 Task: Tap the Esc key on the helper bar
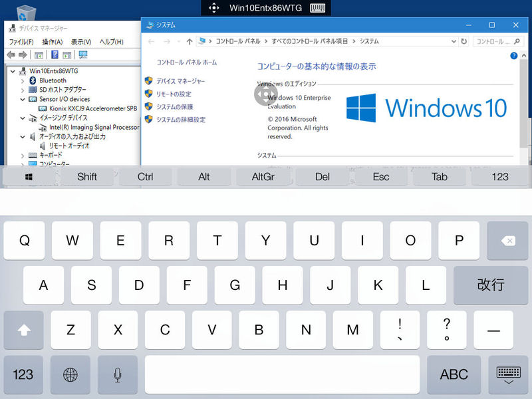[x=381, y=177]
